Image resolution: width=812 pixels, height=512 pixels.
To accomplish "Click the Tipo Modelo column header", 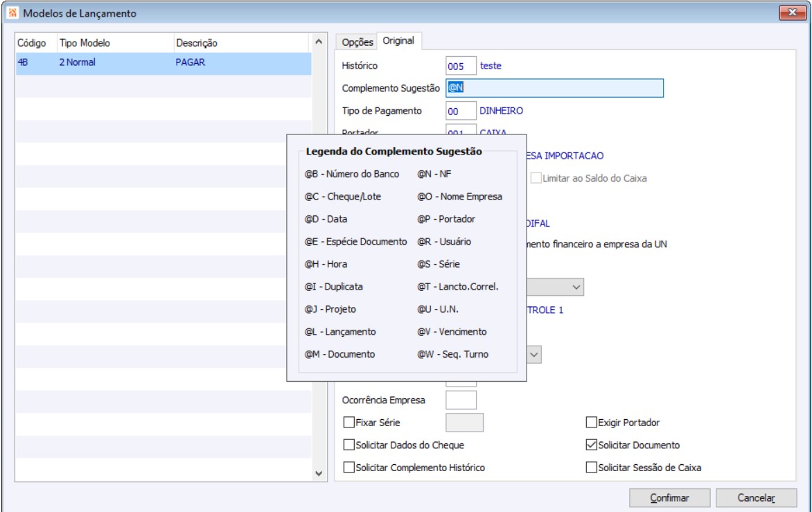I will 115,43.
